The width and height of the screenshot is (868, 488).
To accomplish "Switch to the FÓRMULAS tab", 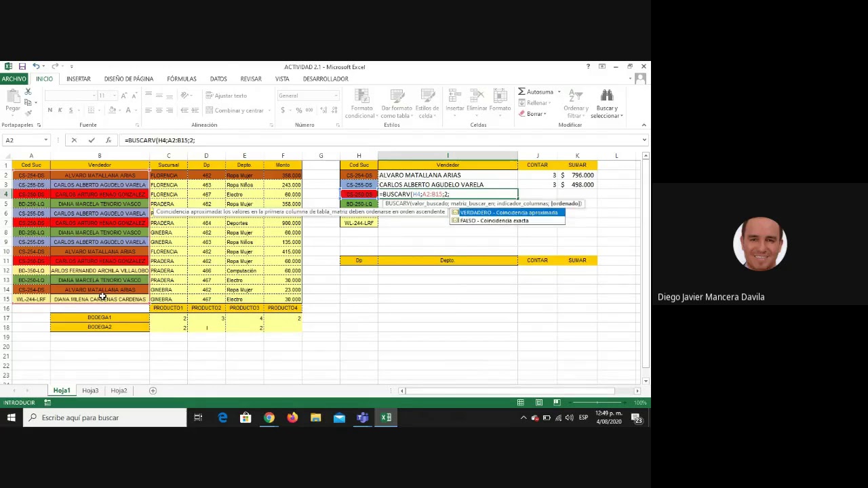I will (182, 79).
